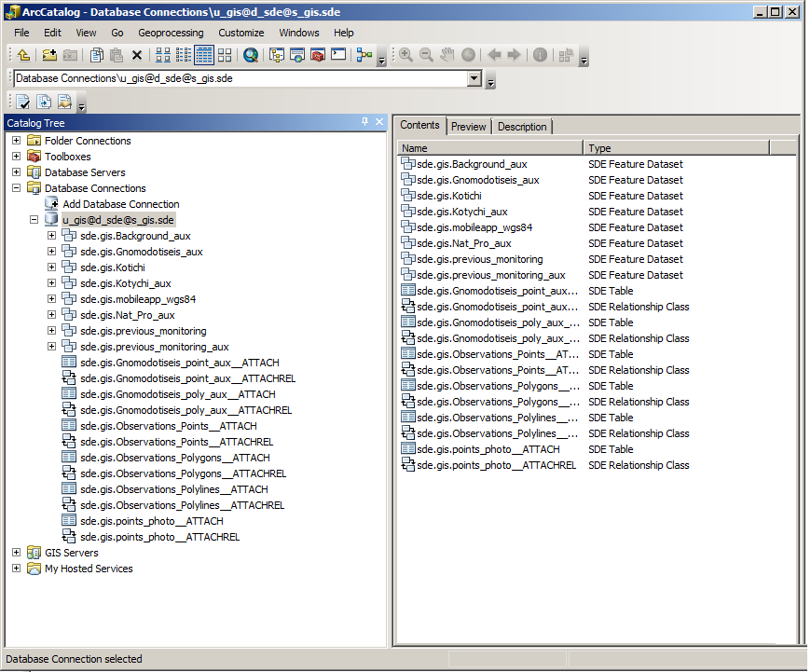Screen dimensions: 811x672
Task: Open the Search window globe icon
Action: click(251, 55)
